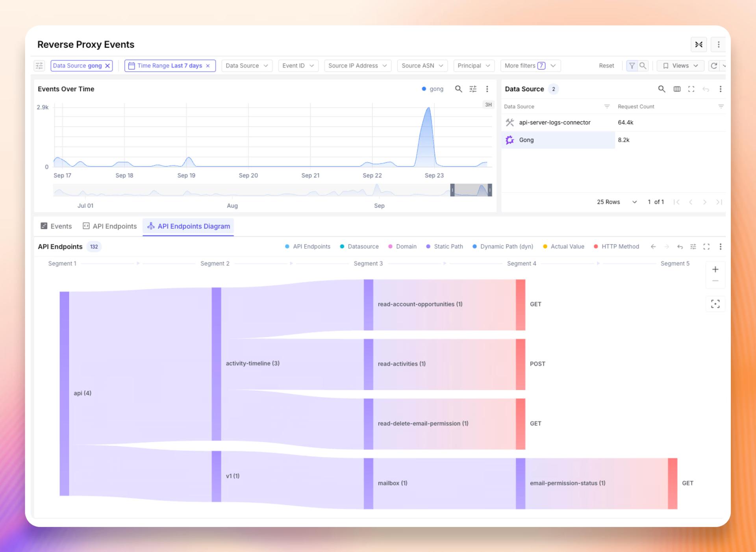Click the right handle of the time range slider
The height and width of the screenshot is (552, 756).
click(x=490, y=190)
